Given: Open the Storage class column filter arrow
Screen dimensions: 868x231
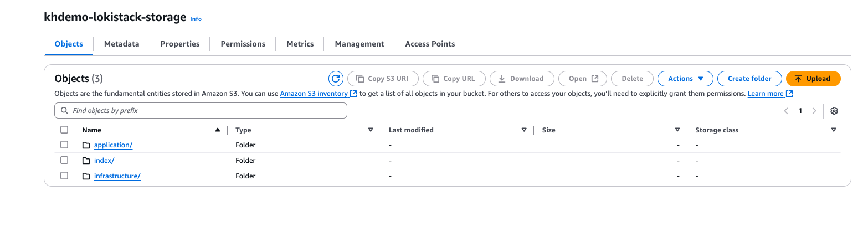Looking at the screenshot, I should (834, 130).
